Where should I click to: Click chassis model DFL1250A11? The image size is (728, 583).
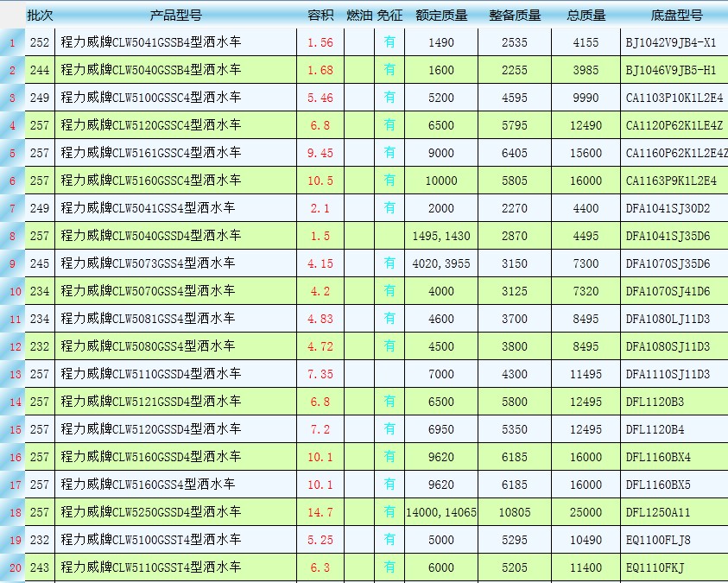[x=658, y=512]
